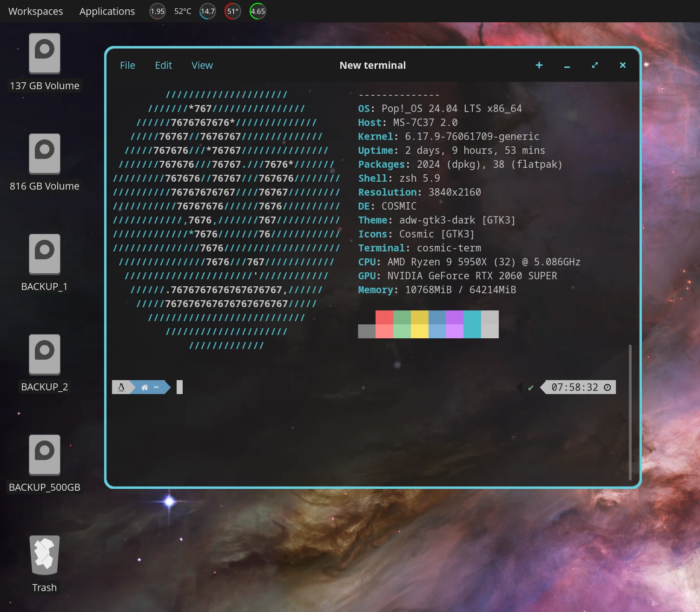Click the DE value COSMIC

pyautogui.click(x=399, y=206)
